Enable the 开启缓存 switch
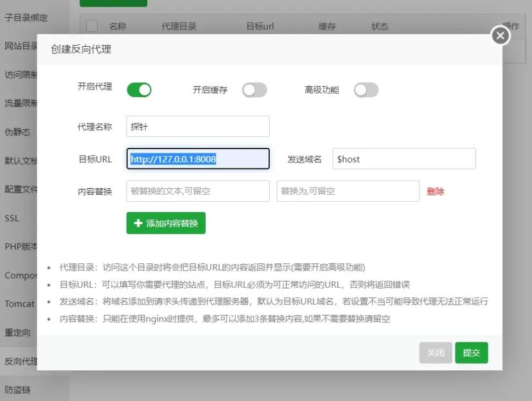This screenshot has width=532, height=401. pyautogui.click(x=254, y=90)
